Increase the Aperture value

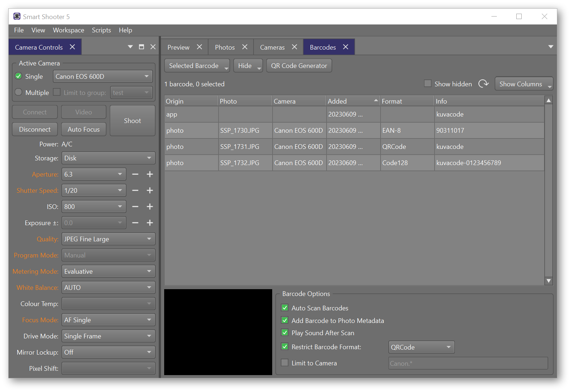tap(150, 174)
